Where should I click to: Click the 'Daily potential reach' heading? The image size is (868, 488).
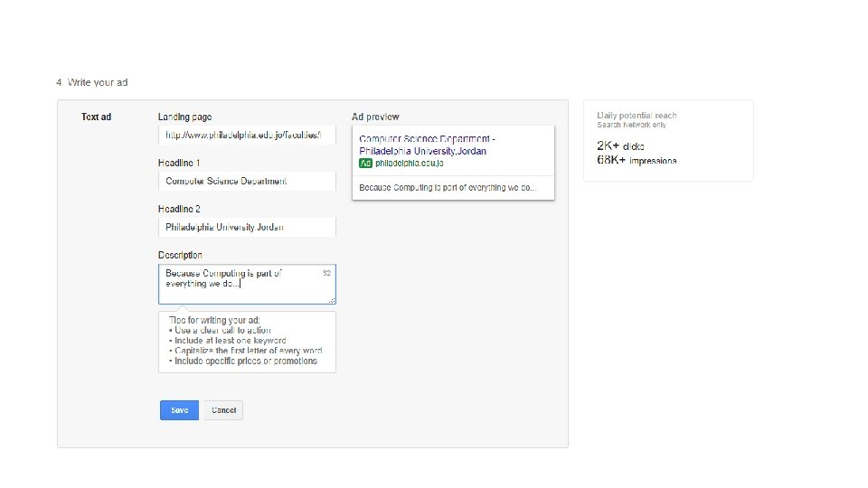point(637,115)
